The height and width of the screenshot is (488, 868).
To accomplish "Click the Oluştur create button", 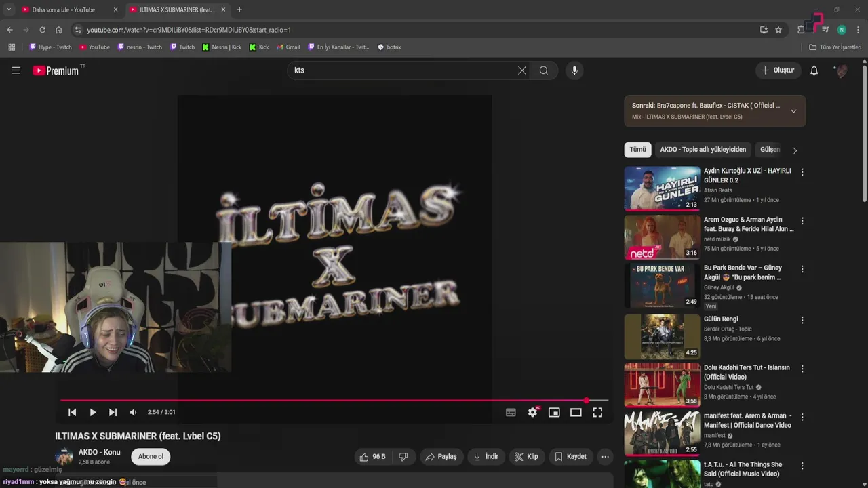I will (x=778, y=70).
